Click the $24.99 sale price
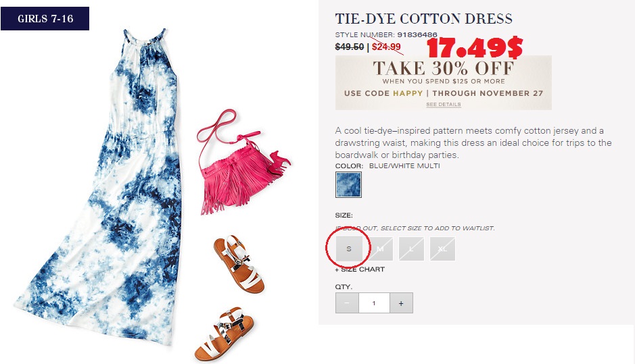This screenshot has width=635, height=364. [386, 47]
